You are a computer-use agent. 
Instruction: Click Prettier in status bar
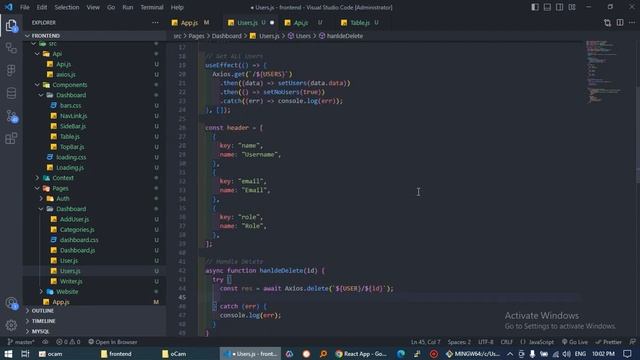(608, 342)
